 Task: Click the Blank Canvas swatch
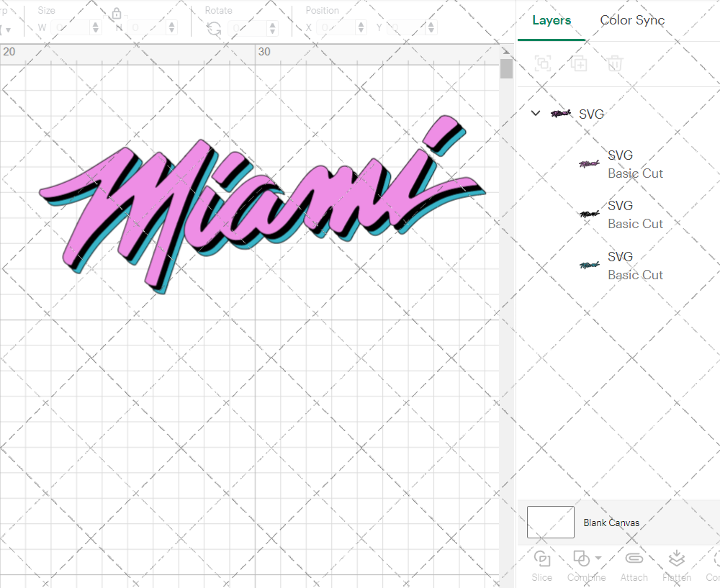click(x=551, y=522)
